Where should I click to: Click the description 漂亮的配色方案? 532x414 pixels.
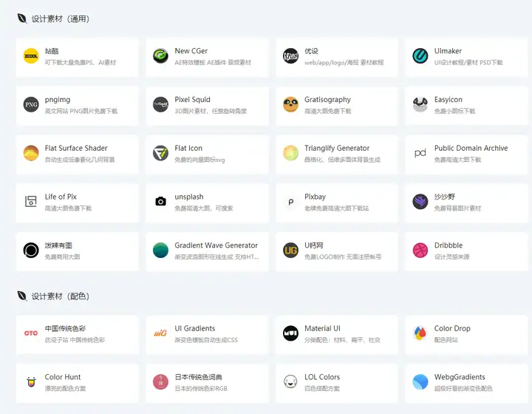[65, 389]
